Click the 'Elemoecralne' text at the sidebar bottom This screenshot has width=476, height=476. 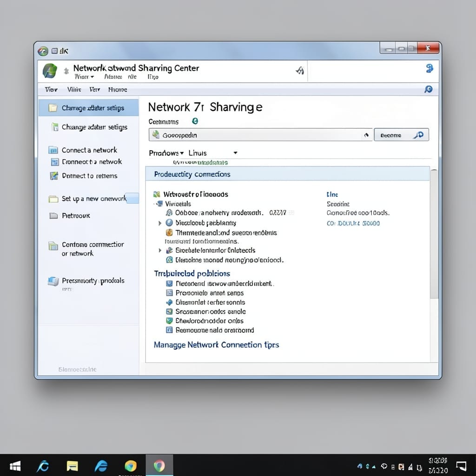coord(78,370)
